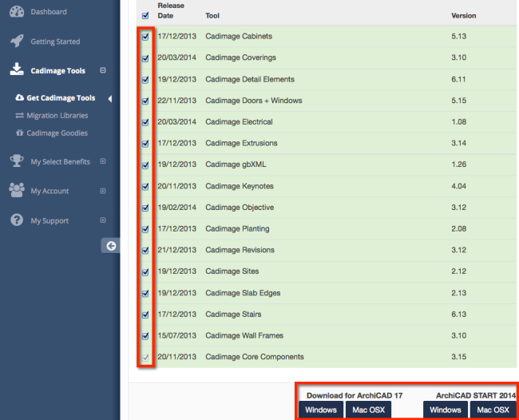Screen dimensions: 519x420
Task: Uncheck the Cadimage Wall Frames checkbox
Action: click(145, 336)
